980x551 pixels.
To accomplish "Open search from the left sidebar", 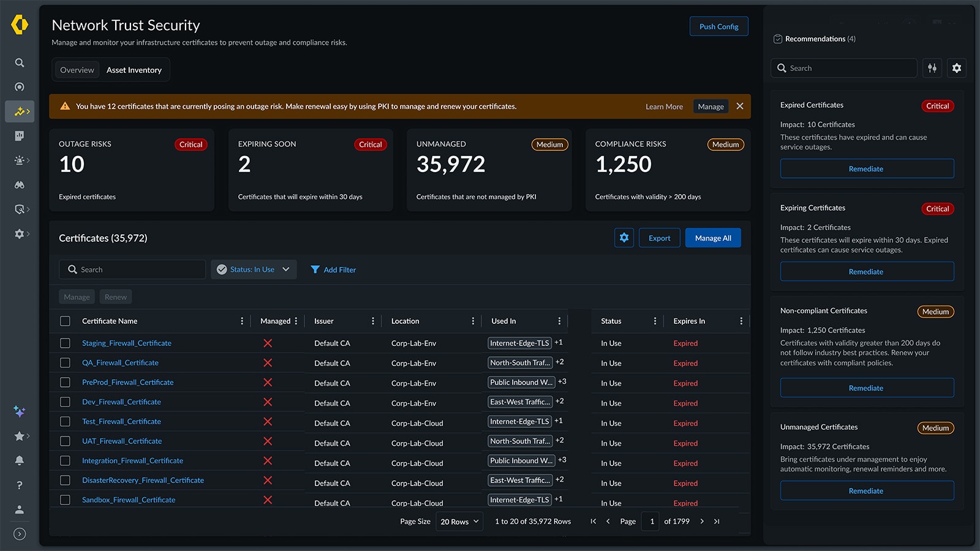I will point(20,62).
